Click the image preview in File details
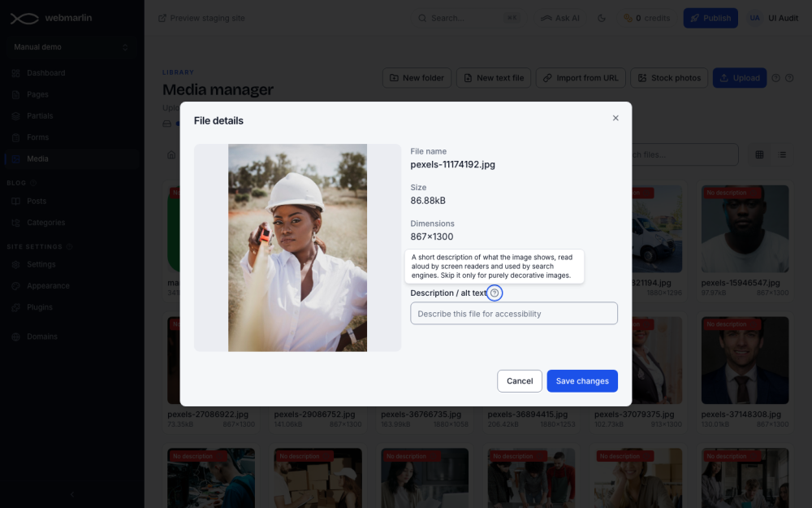Image resolution: width=812 pixels, height=508 pixels. coord(297,248)
